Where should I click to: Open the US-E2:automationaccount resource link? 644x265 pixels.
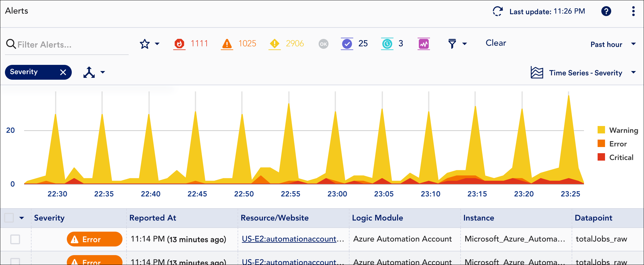(293, 239)
